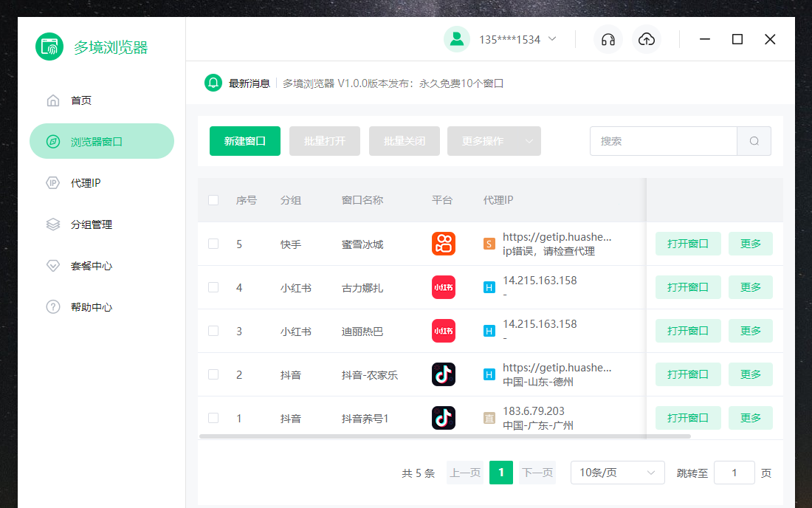812x508 pixels.
Task: Click the 平台 column header
Action: tap(441, 200)
